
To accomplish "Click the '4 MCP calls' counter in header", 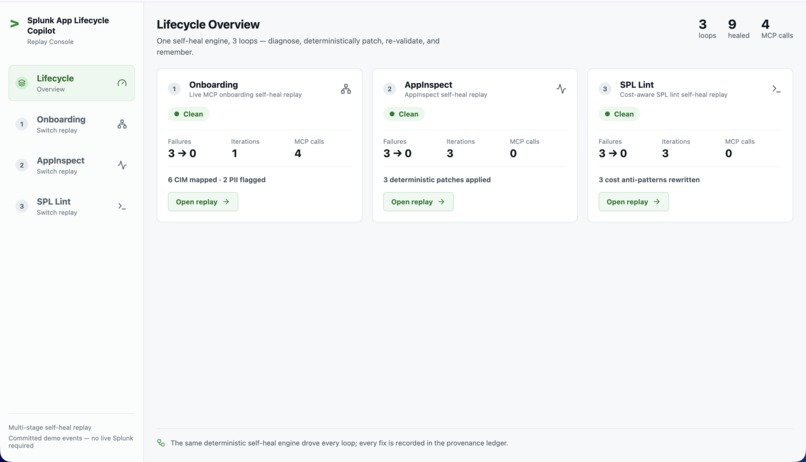I will (x=777, y=28).
